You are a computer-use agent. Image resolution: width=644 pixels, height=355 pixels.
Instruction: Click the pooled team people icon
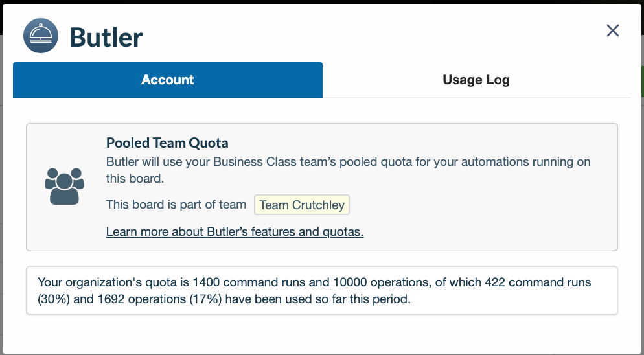tap(65, 187)
